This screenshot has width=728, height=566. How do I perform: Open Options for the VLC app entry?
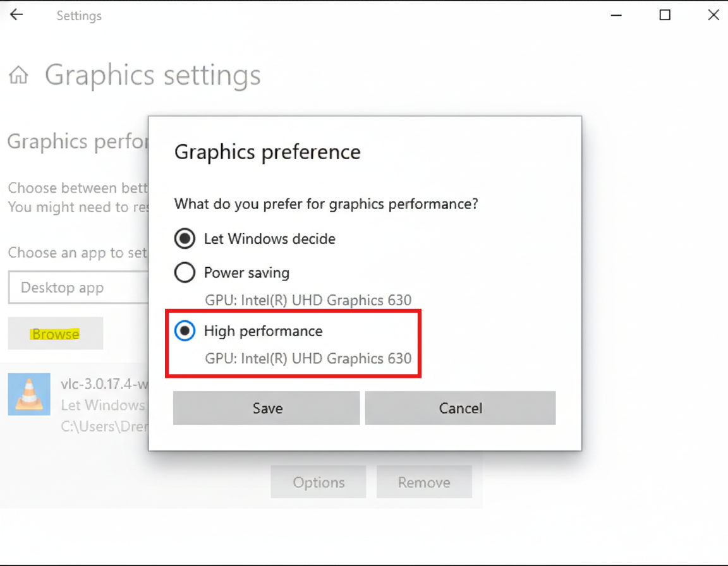coord(318,481)
